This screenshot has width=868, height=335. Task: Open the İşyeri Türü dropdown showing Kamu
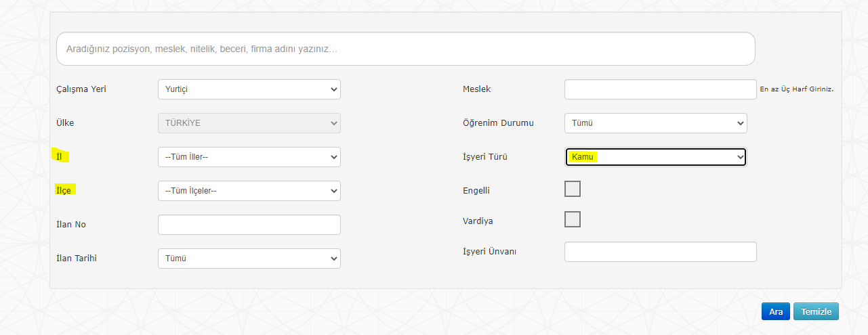(x=655, y=157)
